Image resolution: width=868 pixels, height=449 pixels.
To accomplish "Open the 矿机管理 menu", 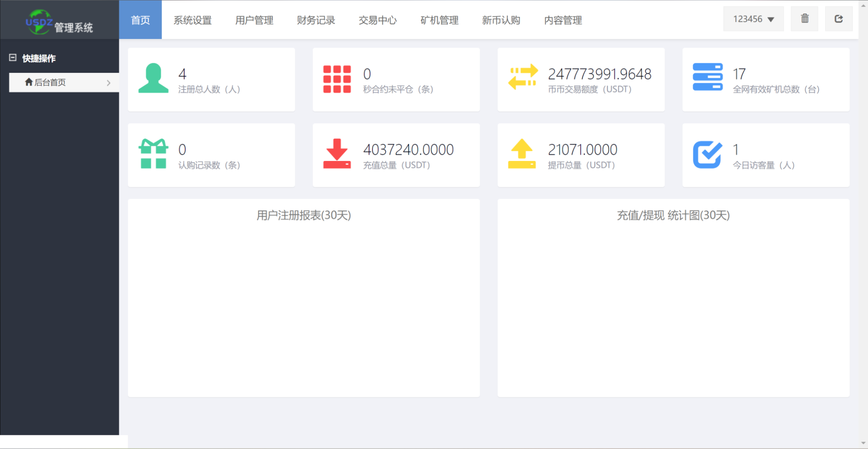I will pyautogui.click(x=439, y=20).
